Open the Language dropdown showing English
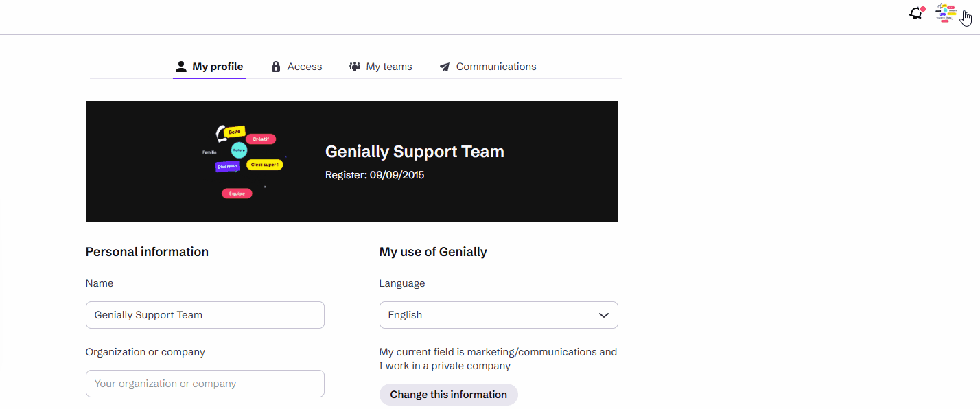This screenshot has width=980, height=409. coord(487,315)
